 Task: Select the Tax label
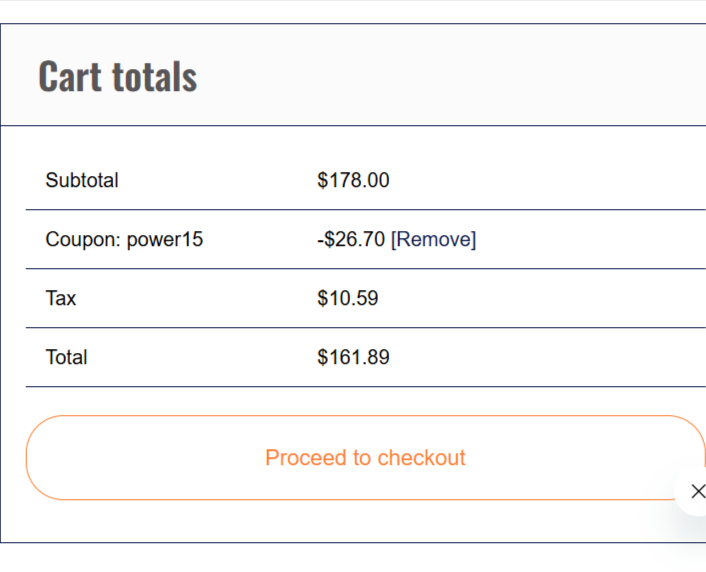pyautogui.click(x=61, y=298)
